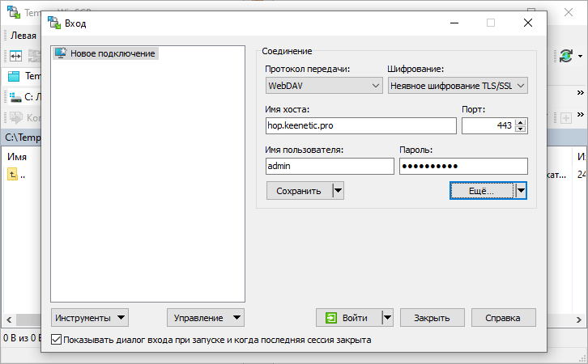Viewport: 588px width, 364px height.
Task: Open the Инструменты menu button
Action: coord(89,318)
